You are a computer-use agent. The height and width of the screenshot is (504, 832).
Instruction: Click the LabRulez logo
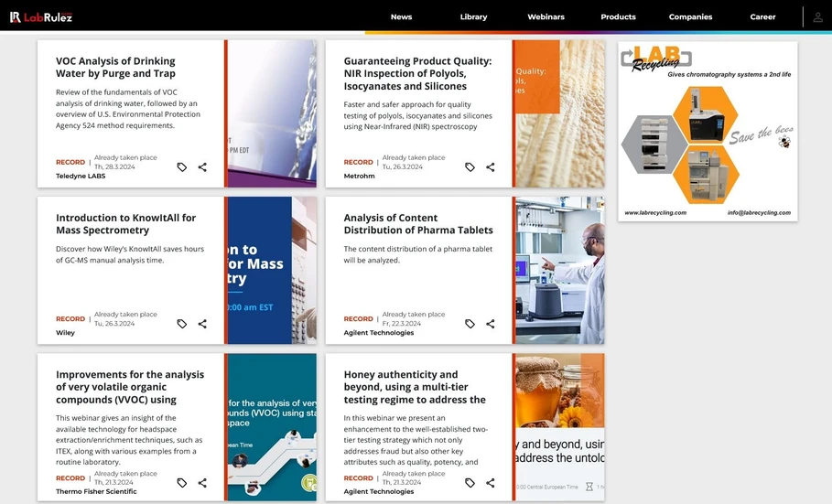(41, 17)
